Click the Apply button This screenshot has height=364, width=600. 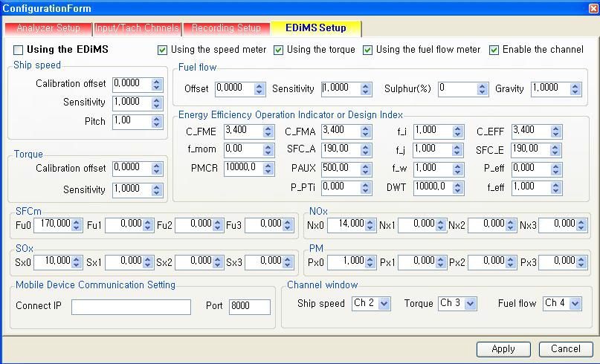click(503, 348)
